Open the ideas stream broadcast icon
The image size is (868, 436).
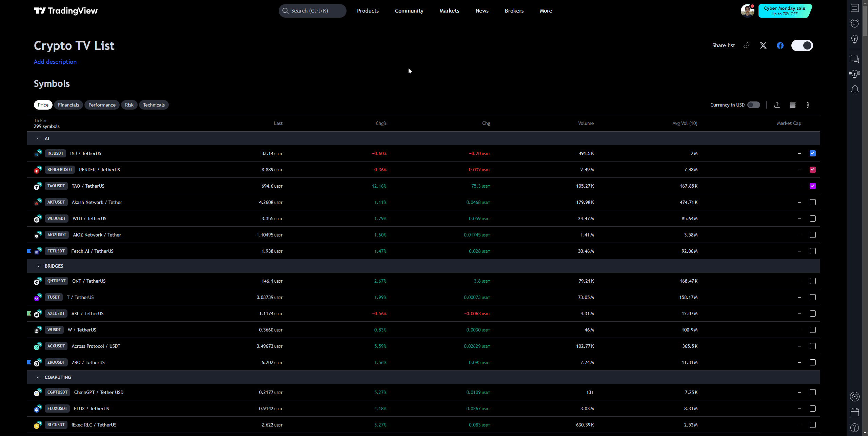tap(855, 74)
